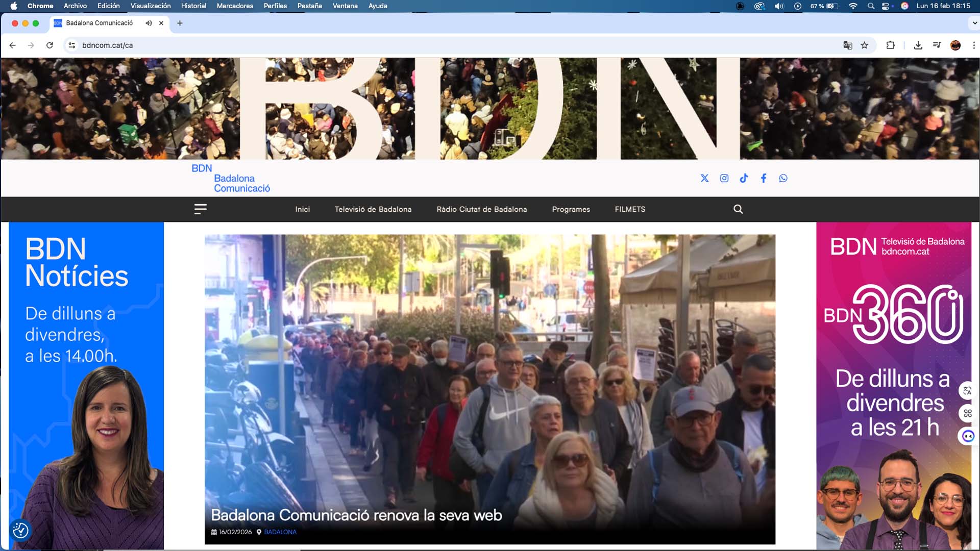Open the accessibility widget at bottom left
Image resolution: width=980 pixels, height=551 pixels.
[20, 531]
